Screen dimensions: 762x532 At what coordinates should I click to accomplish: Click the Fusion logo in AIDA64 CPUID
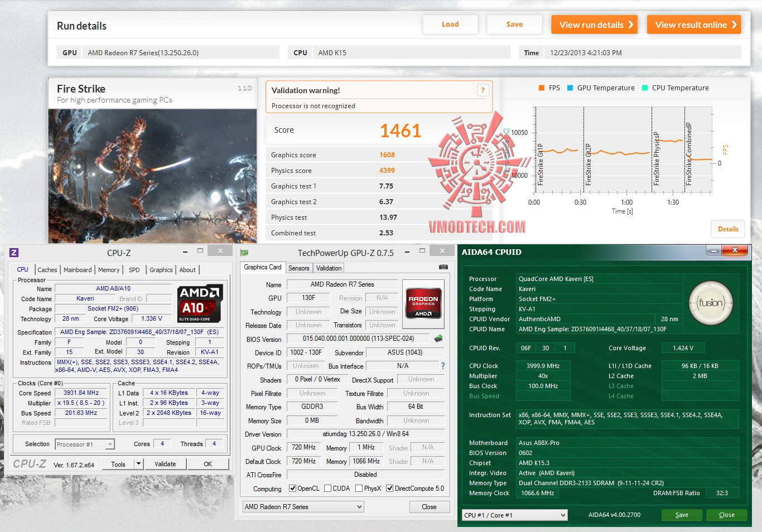(x=711, y=303)
